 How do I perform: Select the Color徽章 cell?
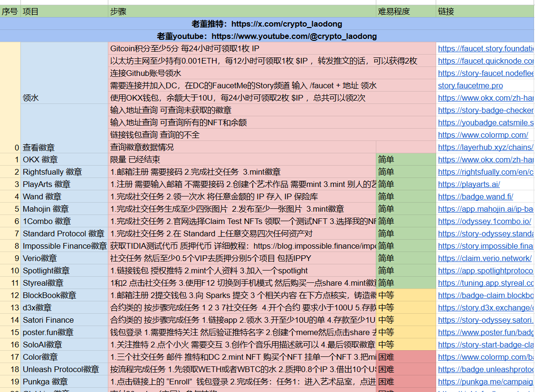64,357
